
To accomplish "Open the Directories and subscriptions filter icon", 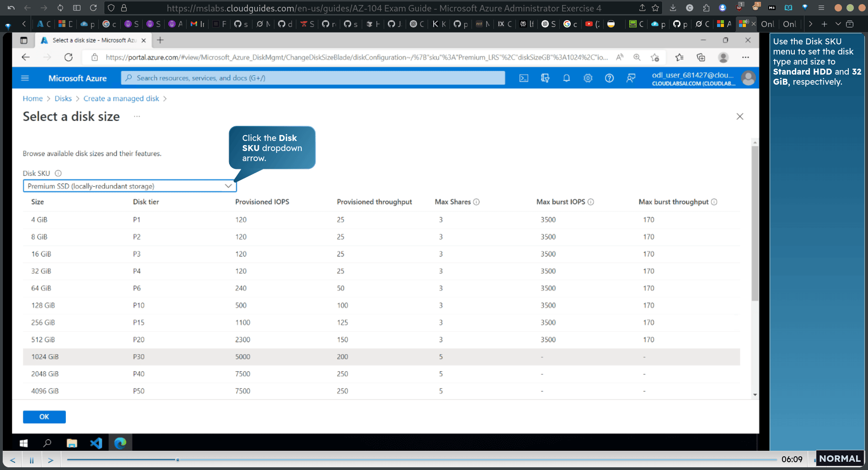I will point(545,78).
